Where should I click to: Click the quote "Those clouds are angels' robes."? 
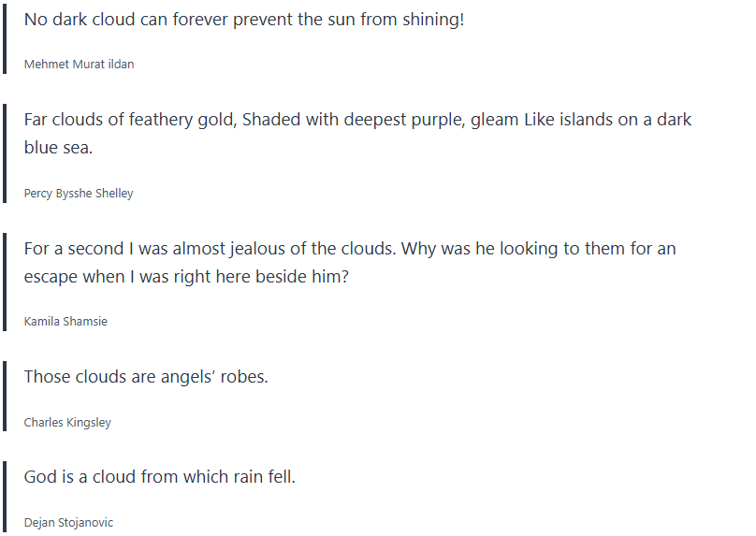pyautogui.click(x=146, y=377)
